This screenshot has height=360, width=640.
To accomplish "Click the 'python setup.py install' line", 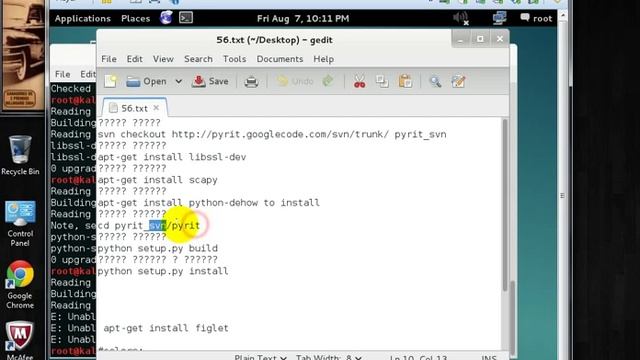I will 163,271.
